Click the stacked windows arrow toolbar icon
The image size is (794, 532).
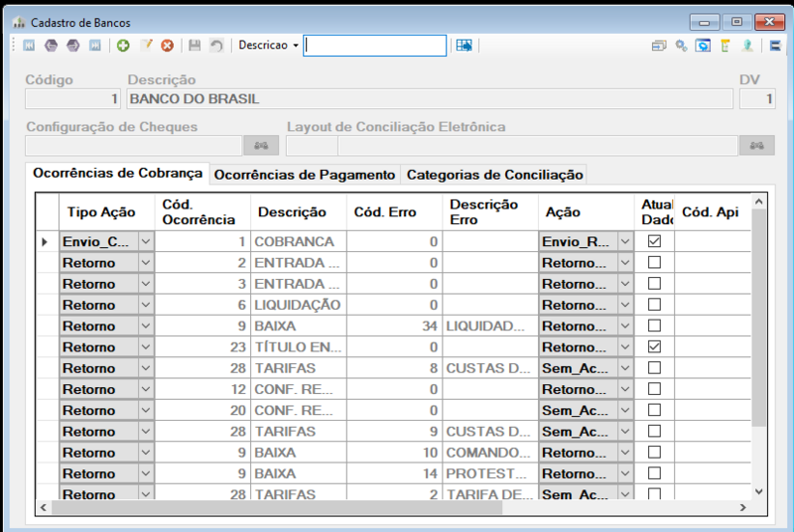[x=659, y=46]
